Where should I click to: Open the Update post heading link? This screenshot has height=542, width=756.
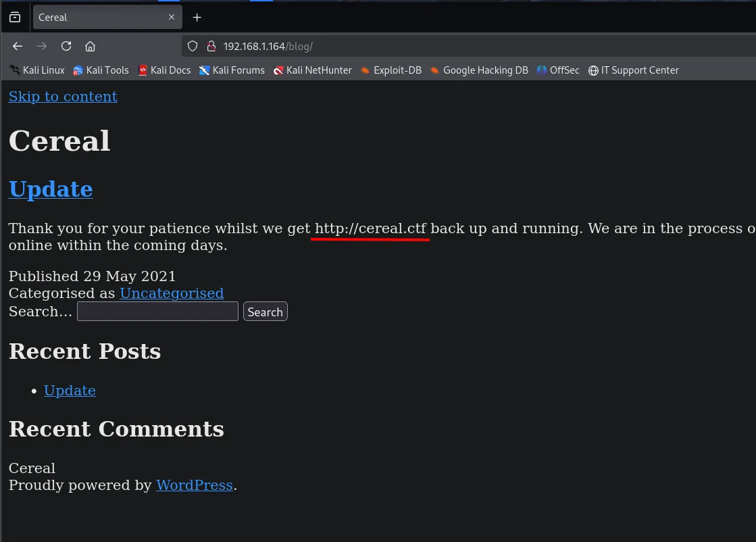tap(51, 189)
